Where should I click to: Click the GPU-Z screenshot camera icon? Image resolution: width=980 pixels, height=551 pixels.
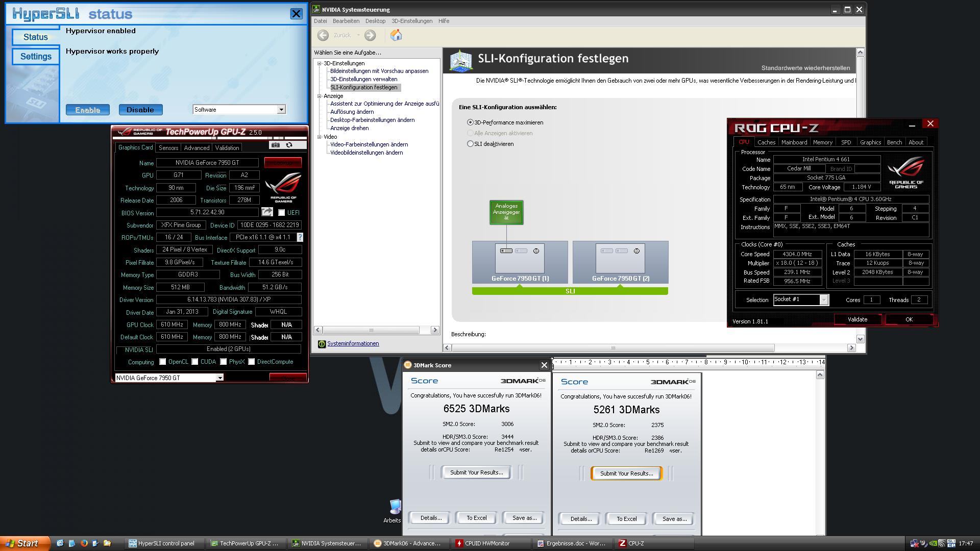click(276, 145)
